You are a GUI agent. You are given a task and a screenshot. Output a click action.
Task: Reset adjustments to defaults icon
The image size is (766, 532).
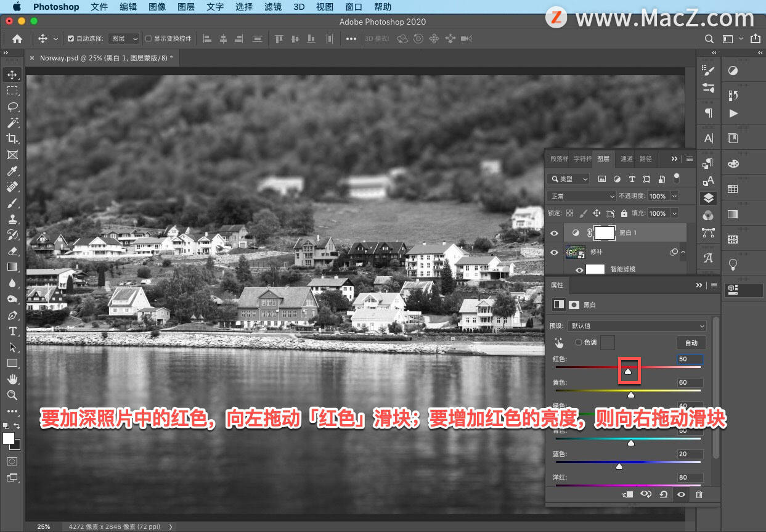click(x=664, y=494)
